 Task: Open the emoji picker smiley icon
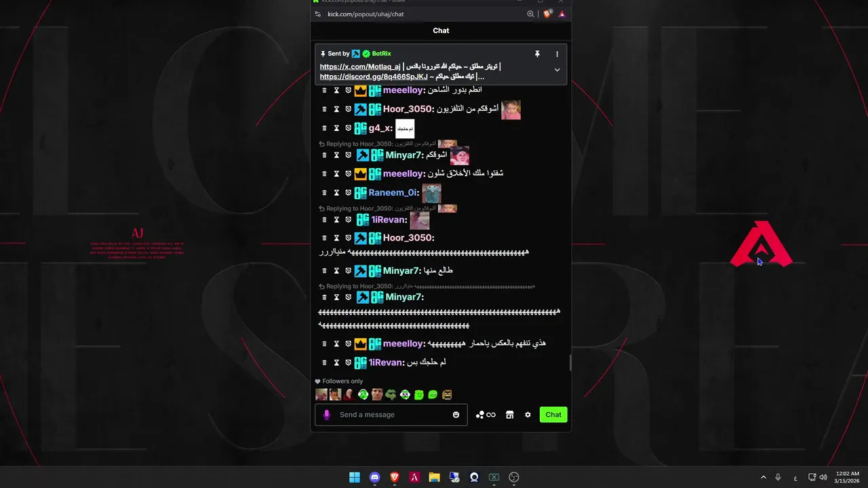pyautogui.click(x=456, y=415)
